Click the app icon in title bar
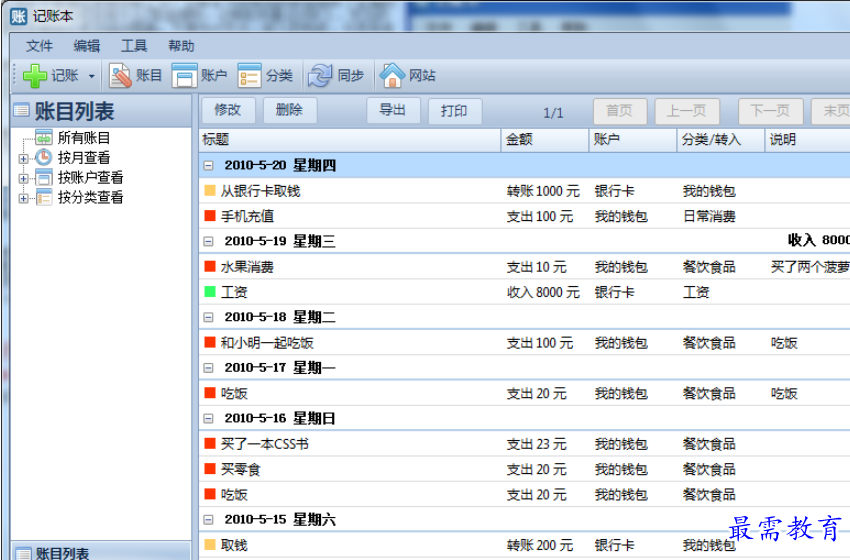850x560 pixels. [x=18, y=16]
